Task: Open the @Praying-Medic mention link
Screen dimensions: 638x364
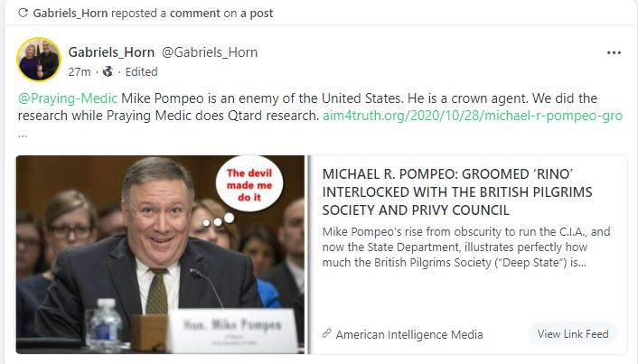Action: point(68,98)
